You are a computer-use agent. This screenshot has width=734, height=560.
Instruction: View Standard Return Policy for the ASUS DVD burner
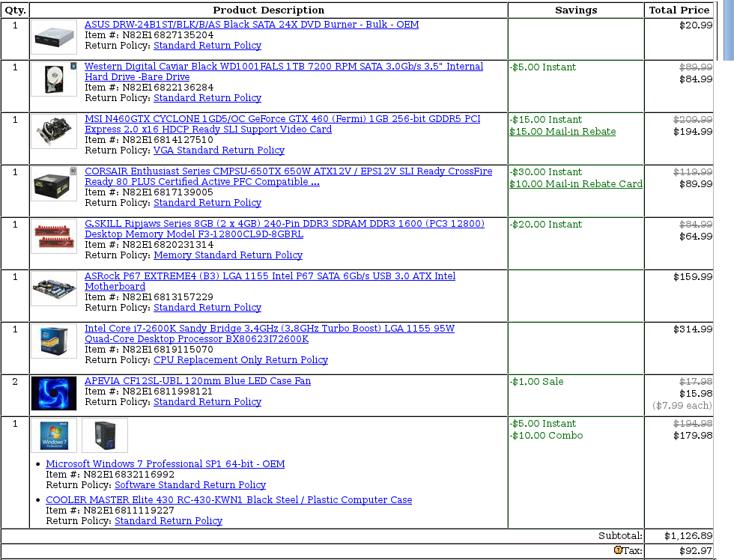point(207,46)
